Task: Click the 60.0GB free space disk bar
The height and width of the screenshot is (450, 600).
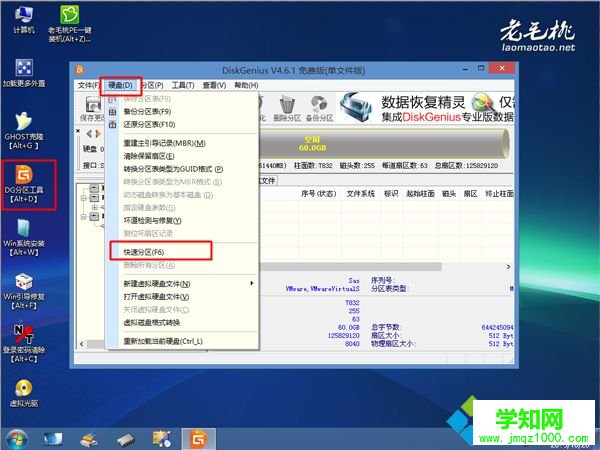Action: (384, 143)
